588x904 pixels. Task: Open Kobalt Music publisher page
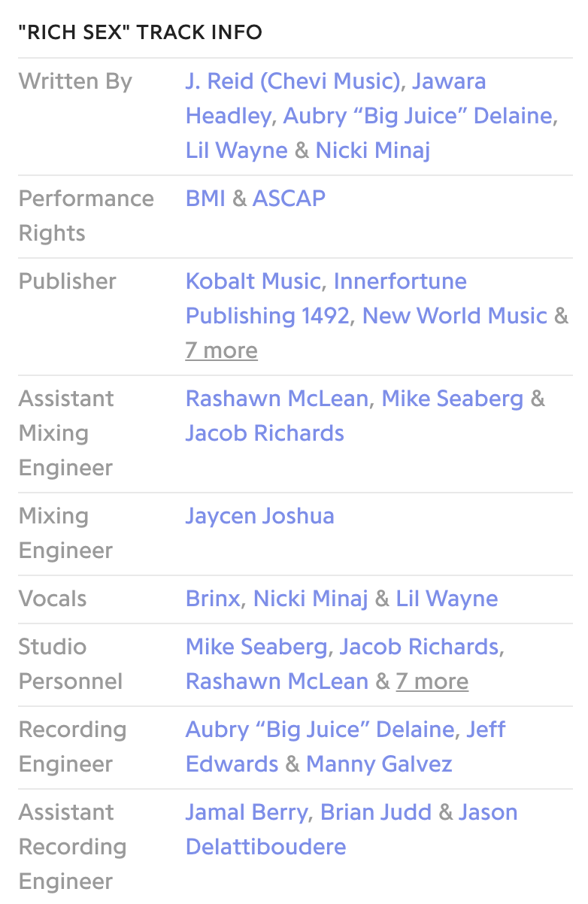coord(253,281)
